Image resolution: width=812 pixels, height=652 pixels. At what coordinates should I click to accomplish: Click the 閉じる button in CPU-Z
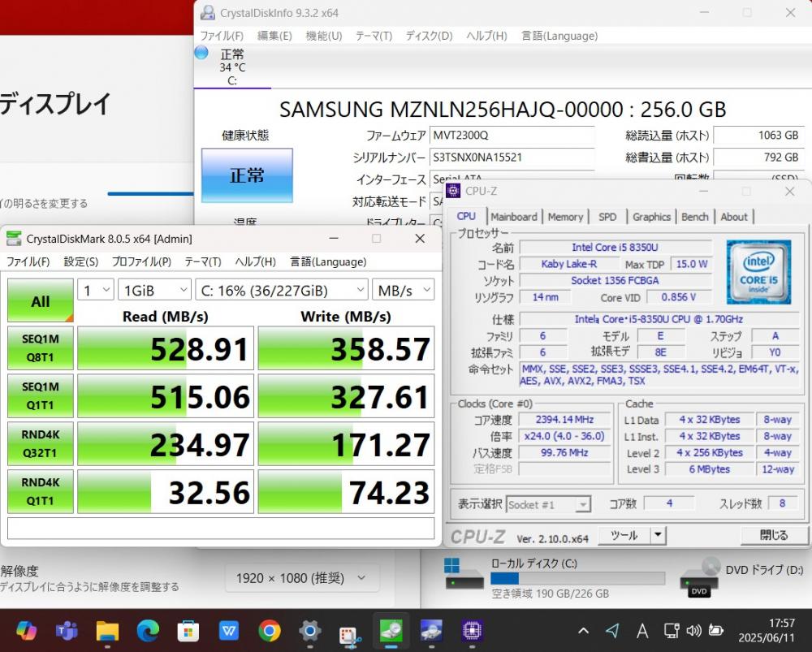tap(773, 535)
